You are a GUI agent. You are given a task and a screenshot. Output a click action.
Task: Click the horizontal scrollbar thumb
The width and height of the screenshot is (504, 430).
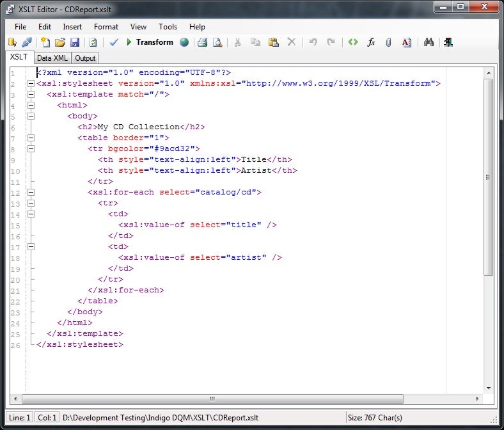(x=212, y=399)
